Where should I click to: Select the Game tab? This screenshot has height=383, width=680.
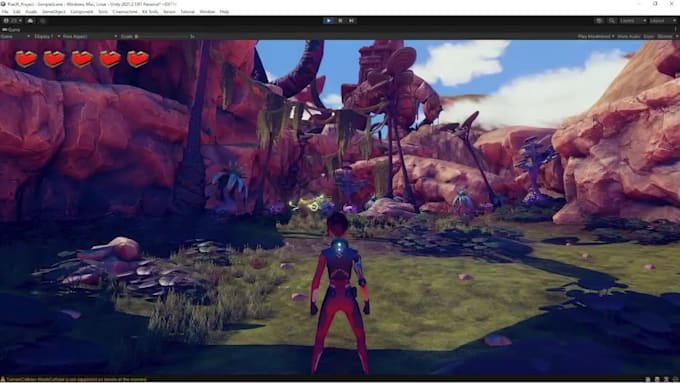tap(12, 29)
